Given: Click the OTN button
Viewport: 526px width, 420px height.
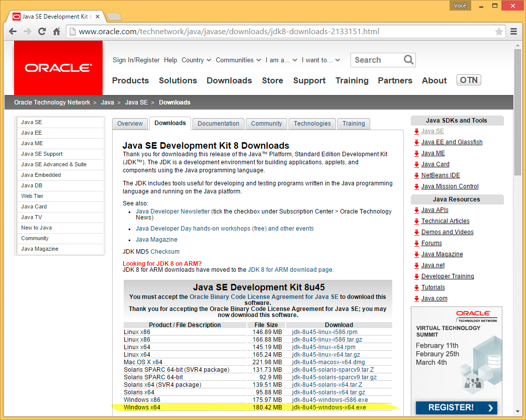Looking at the screenshot, I should pyautogui.click(x=469, y=80).
